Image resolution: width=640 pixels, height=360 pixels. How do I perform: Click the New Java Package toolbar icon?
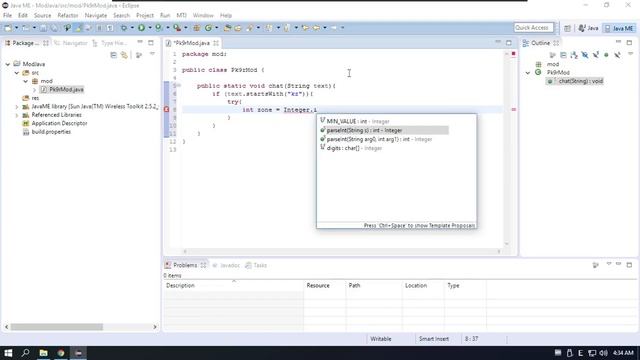coord(197,28)
